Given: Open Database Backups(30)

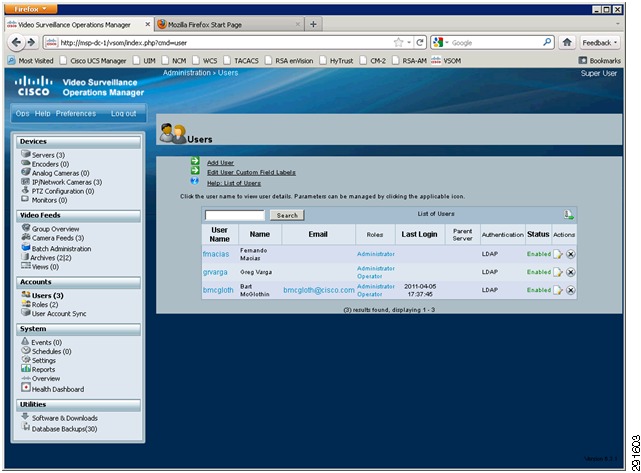Looking at the screenshot, I should [x=65, y=429].
